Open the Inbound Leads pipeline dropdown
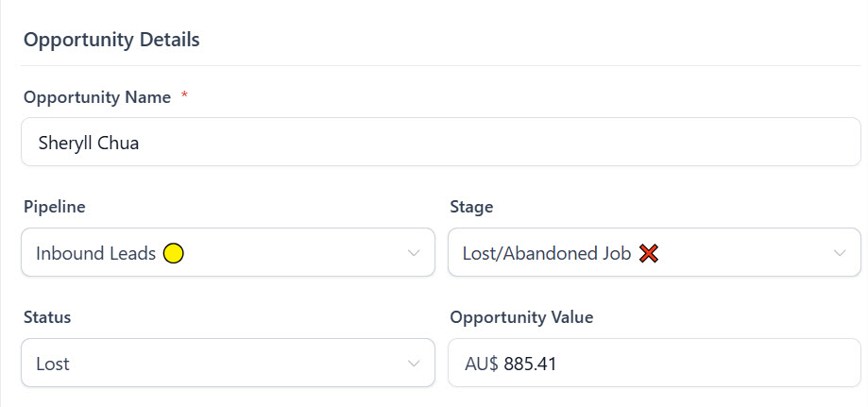Viewport: 868px width, 407px height. point(227,253)
